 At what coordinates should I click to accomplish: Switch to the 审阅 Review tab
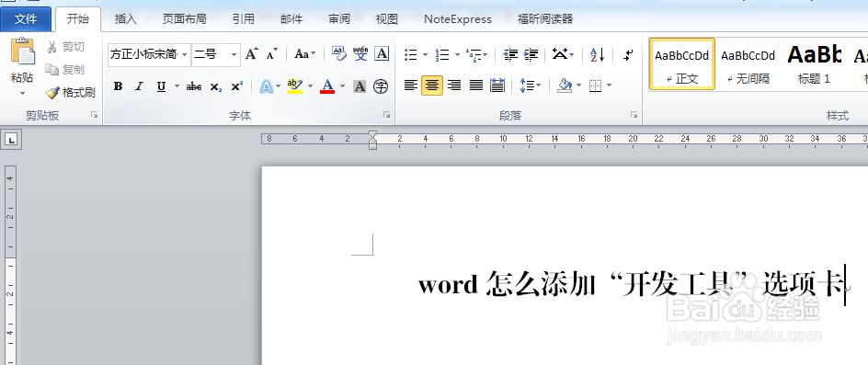pyautogui.click(x=338, y=19)
